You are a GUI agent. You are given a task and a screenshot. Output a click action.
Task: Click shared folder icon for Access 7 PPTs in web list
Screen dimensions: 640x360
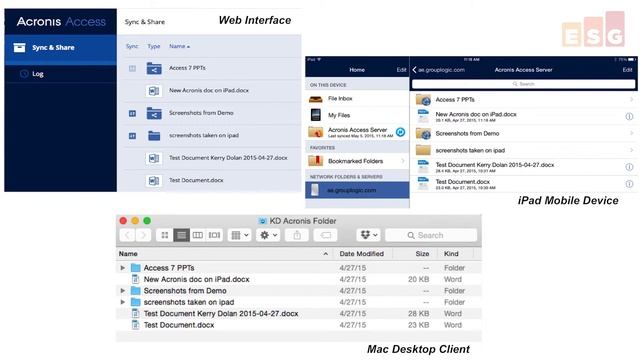(x=154, y=69)
